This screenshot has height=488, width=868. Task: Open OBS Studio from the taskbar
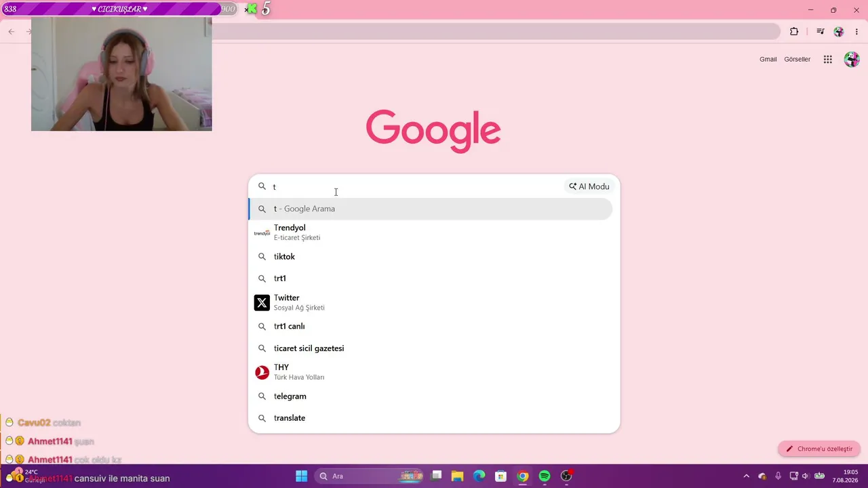click(x=566, y=476)
